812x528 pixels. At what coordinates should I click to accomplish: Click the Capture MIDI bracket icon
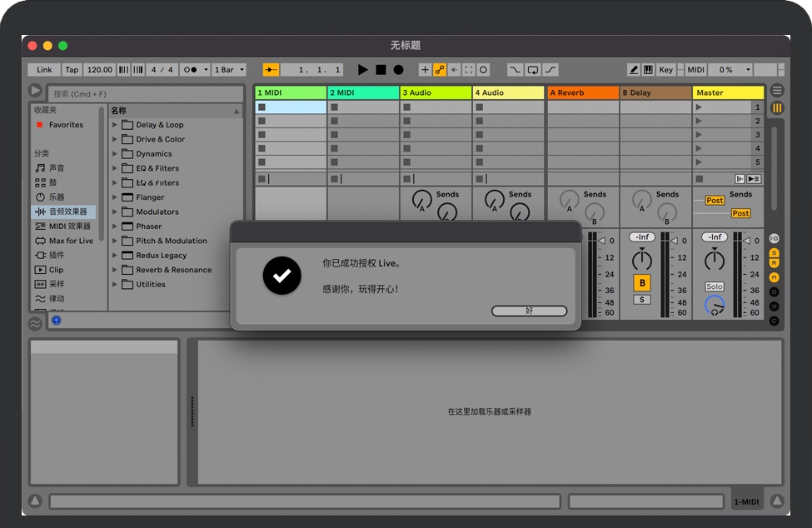pos(469,69)
